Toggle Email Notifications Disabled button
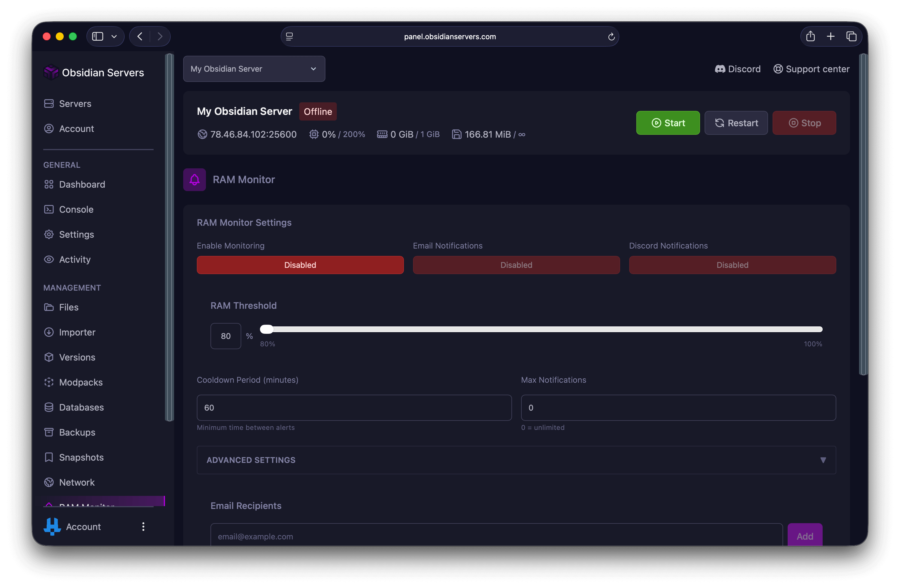Image resolution: width=900 pixels, height=588 pixels. point(516,265)
